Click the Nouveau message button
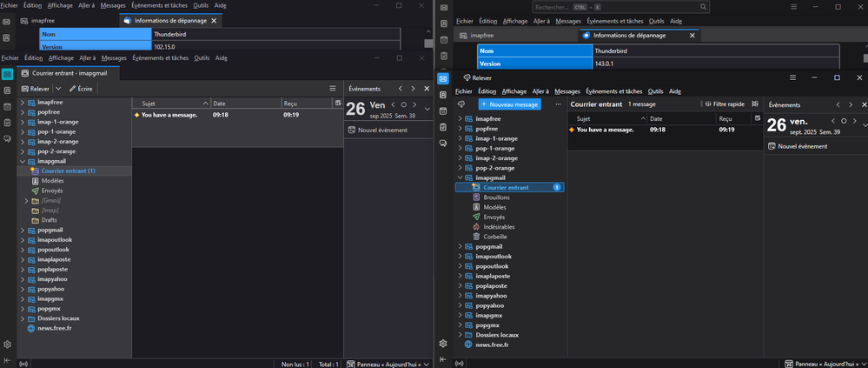868x368 pixels. tap(508, 104)
